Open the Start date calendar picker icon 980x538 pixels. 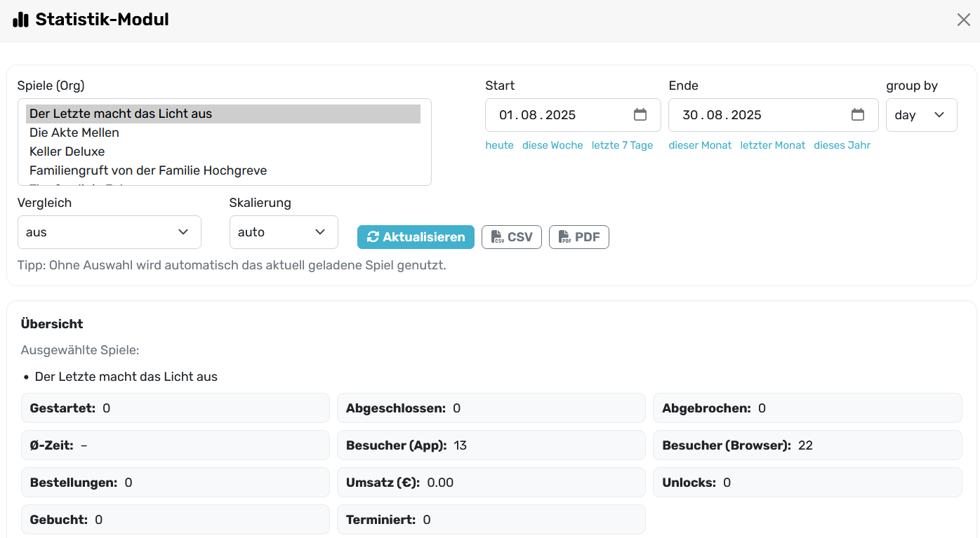pyautogui.click(x=640, y=114)
